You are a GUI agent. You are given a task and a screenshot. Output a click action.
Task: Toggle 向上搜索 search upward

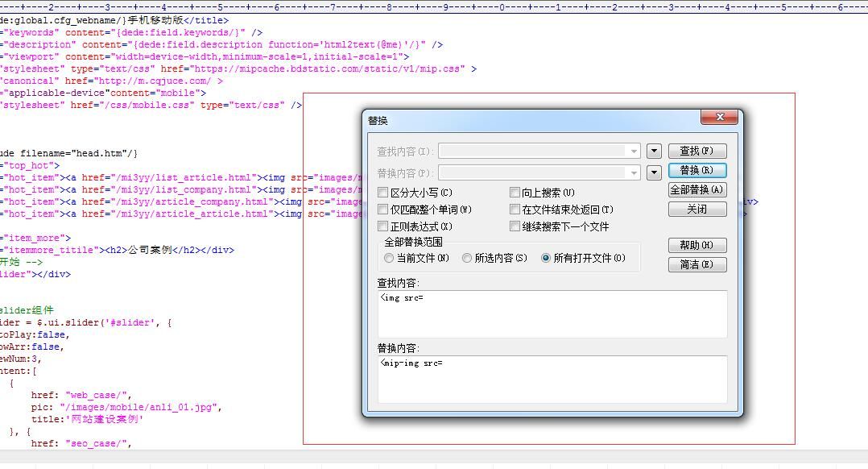pos(515,192)
